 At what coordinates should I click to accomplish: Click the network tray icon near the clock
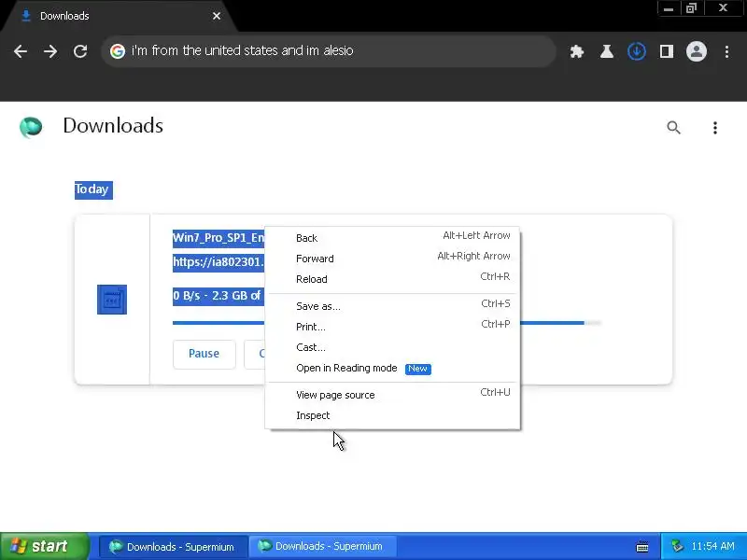tap(676, 546)
